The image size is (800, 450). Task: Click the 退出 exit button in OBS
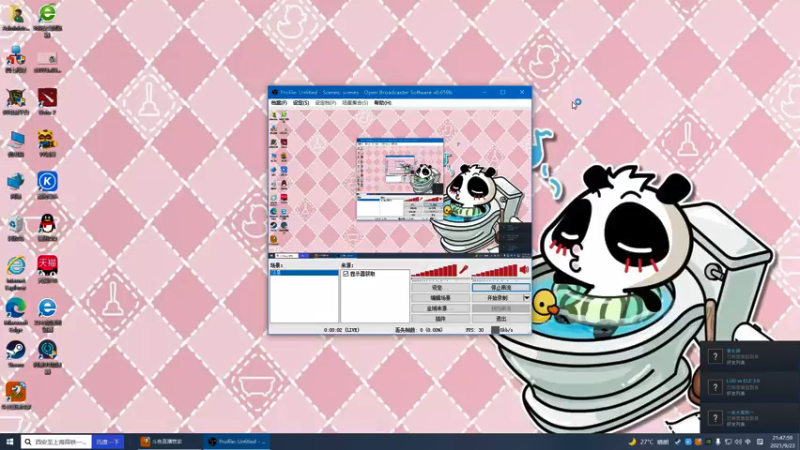click(501, 319)
